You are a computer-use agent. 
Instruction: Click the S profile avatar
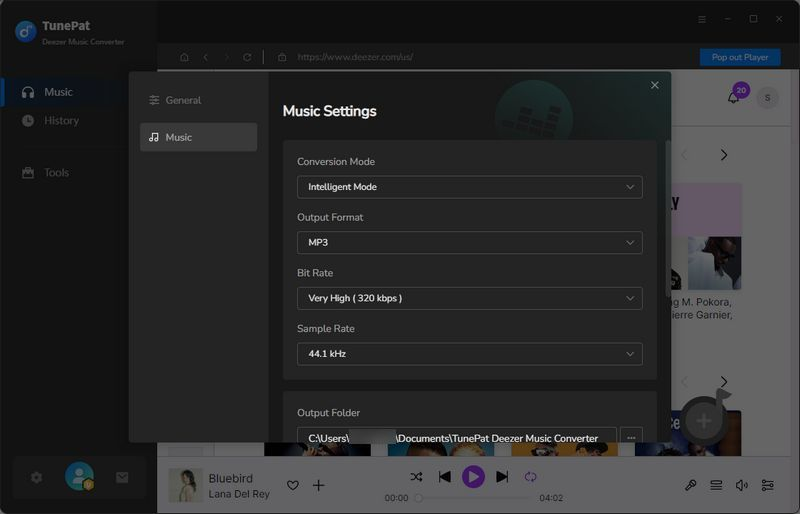[x=767, y=98]
